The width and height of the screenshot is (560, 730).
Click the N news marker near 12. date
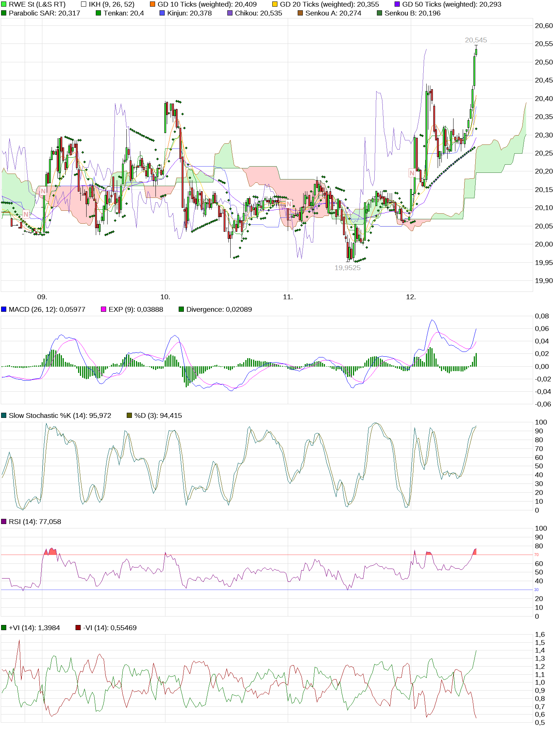coord(412,173)
